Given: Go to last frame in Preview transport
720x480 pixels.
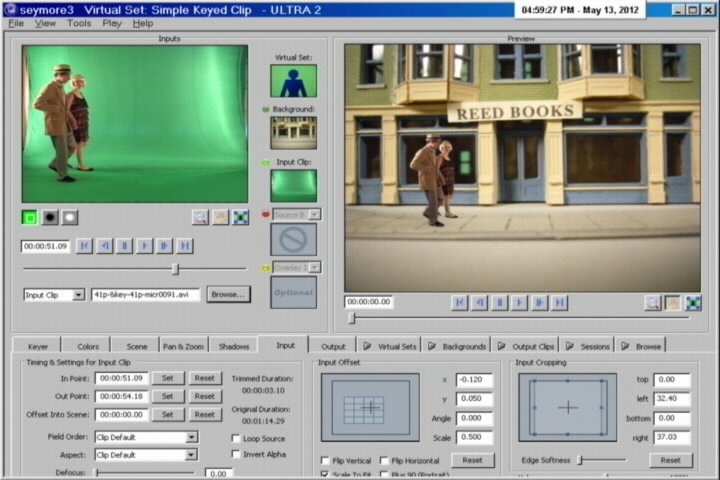Looking at the screenshot, I should [x=559, y=302].
